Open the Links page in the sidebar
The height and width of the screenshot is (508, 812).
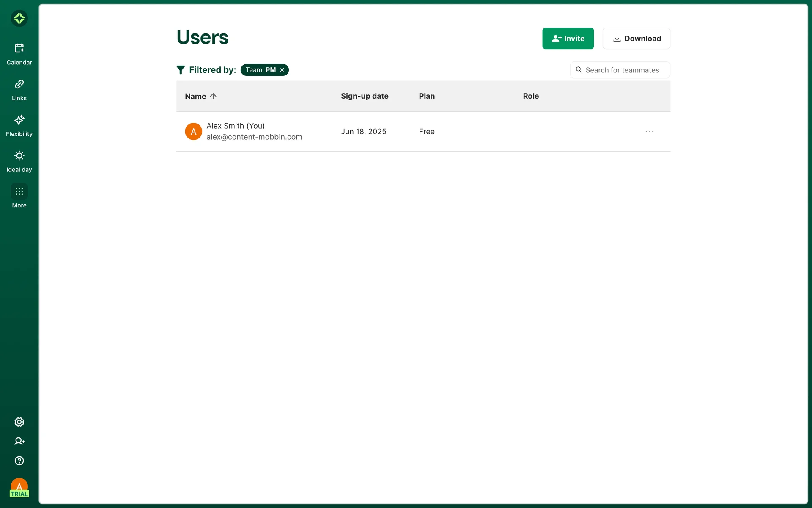coord(19,90)
